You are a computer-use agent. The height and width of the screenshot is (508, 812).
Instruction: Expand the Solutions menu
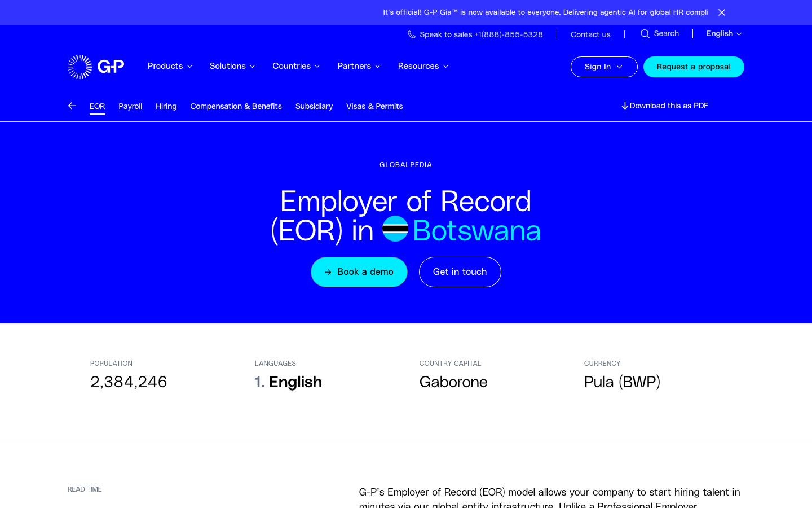click(232, 66)
